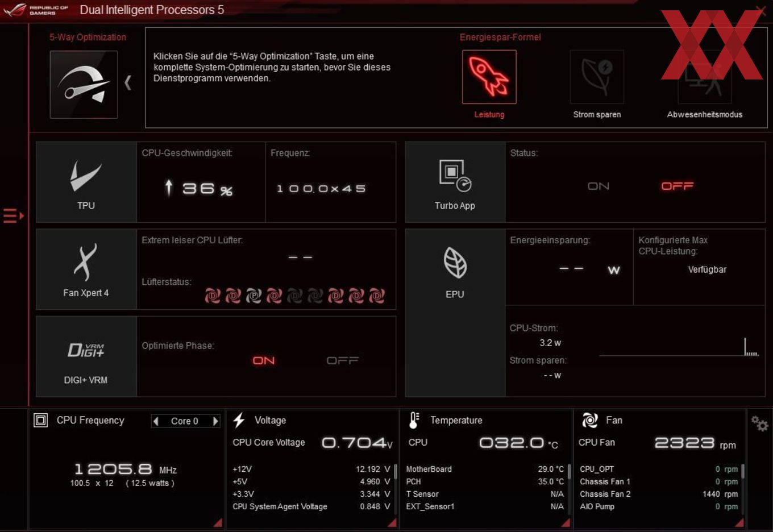The image size is (773, 532).
Task: Click the PCH temperature row
Action: pyautogui.click(x=485, y=481)
